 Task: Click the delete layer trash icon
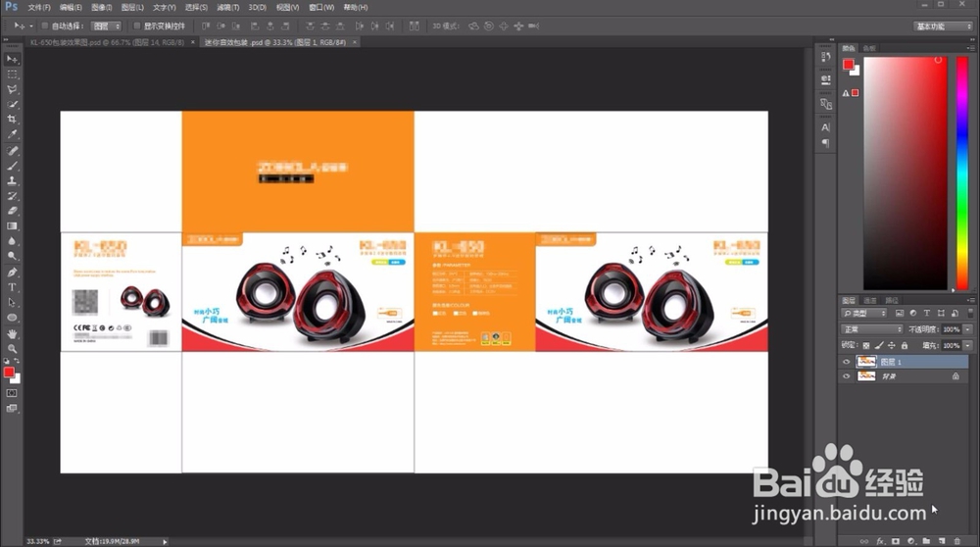click(x=956, y=541)
